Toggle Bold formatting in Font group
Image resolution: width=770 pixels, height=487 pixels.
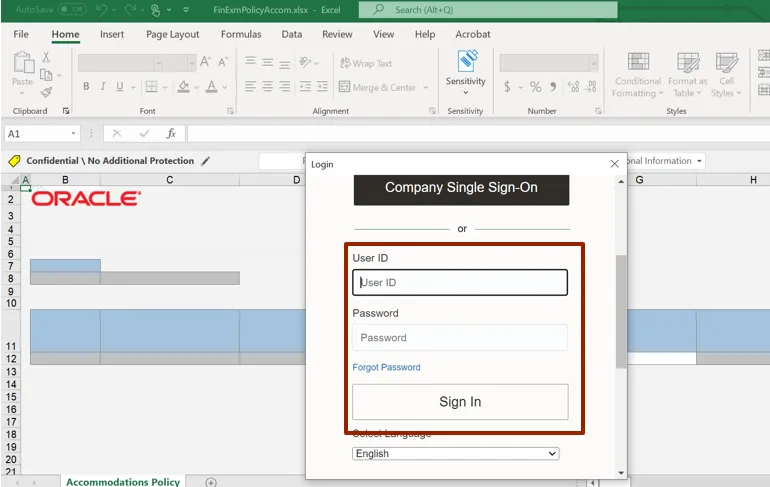(x=87, y=87)
